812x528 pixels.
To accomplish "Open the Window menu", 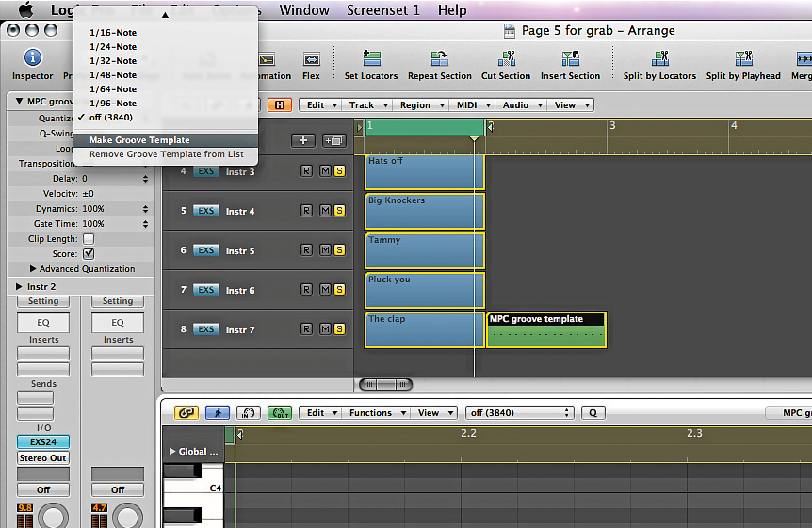I will pyautogui.click(x=304, y=9).
